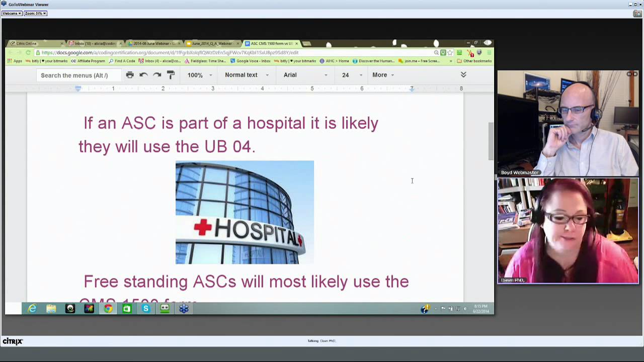
Task: Expand the More toolbar options
Action: coord(383,75)
